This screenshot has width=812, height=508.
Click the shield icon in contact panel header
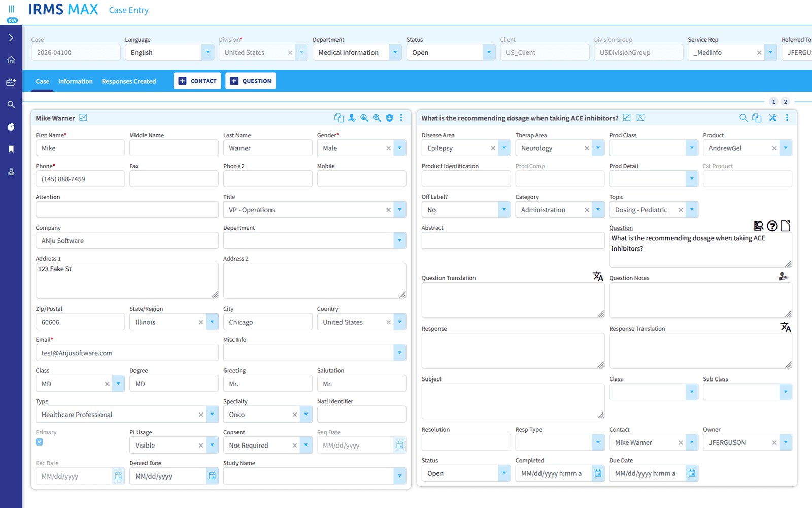(389, 118)
